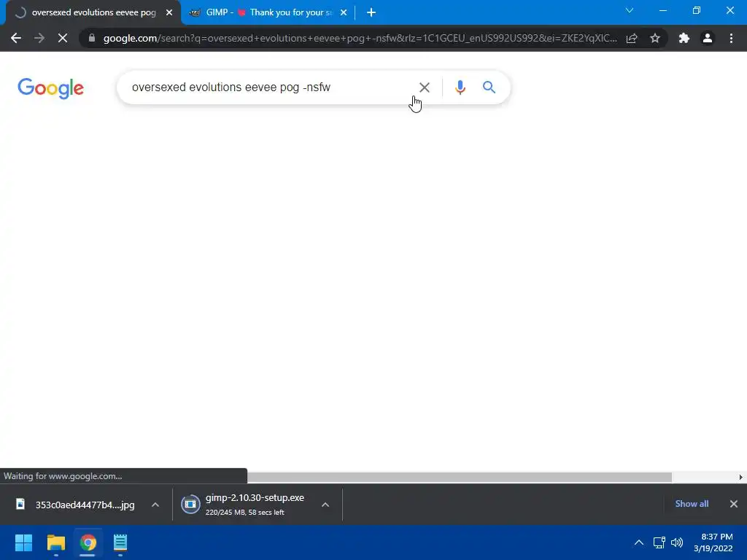Screen dimensions: 747x560
Task: Click the horizontal scrollbar thumb
Action: pyautogui.click(x=460, y=477)
